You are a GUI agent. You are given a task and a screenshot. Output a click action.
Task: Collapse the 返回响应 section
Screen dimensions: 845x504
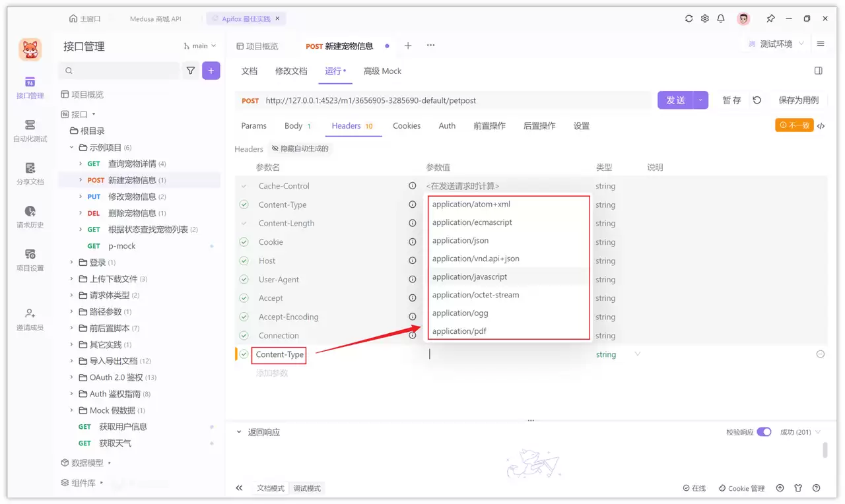pyautogui.click(x=239, y=432)
